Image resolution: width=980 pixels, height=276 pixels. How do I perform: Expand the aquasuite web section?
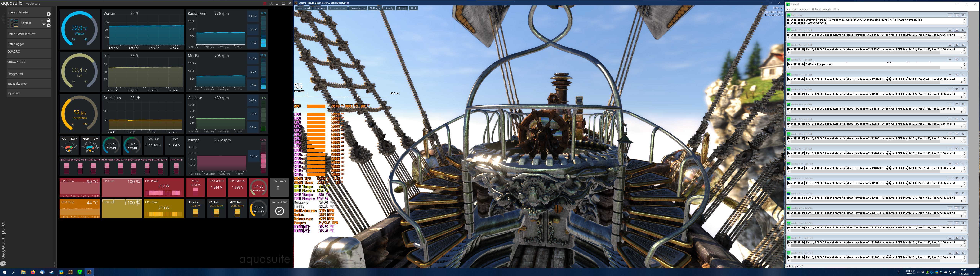point(29,83)
